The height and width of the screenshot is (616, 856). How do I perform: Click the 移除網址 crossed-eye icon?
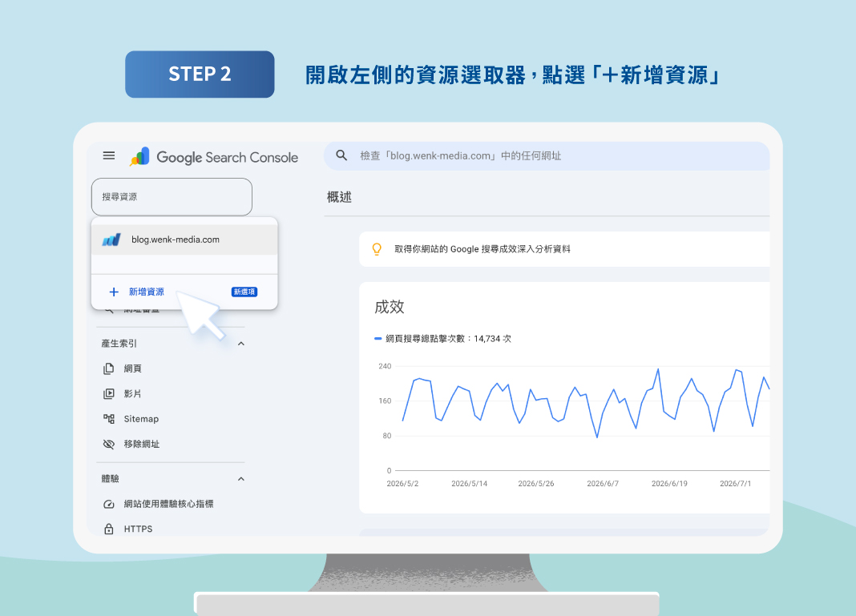coord(109,444)
